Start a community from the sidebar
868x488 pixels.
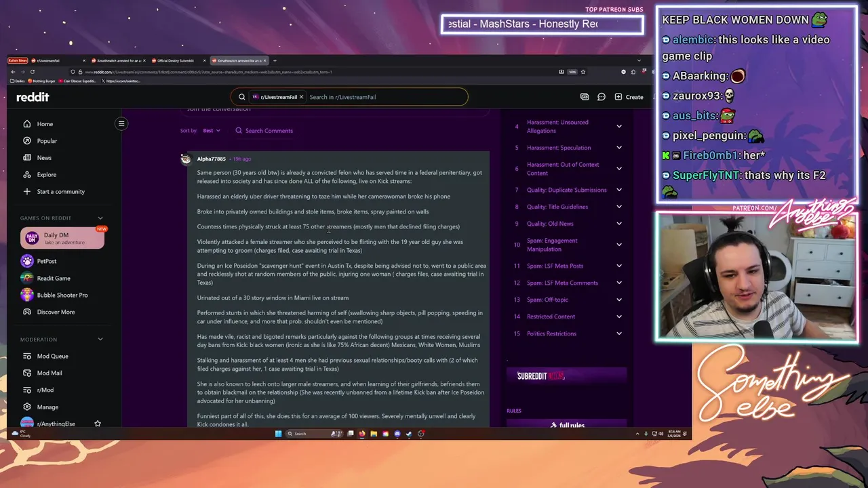(54, 192)
